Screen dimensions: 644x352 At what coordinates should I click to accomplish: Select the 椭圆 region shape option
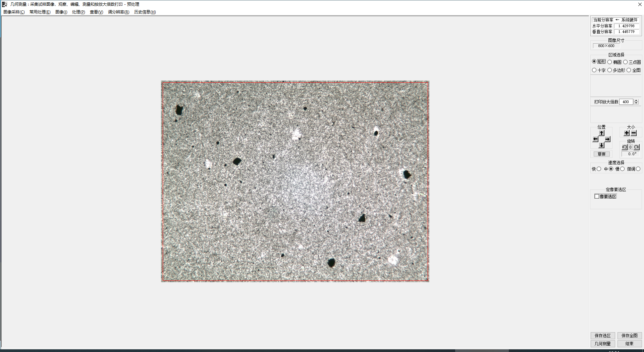[610, 62]
